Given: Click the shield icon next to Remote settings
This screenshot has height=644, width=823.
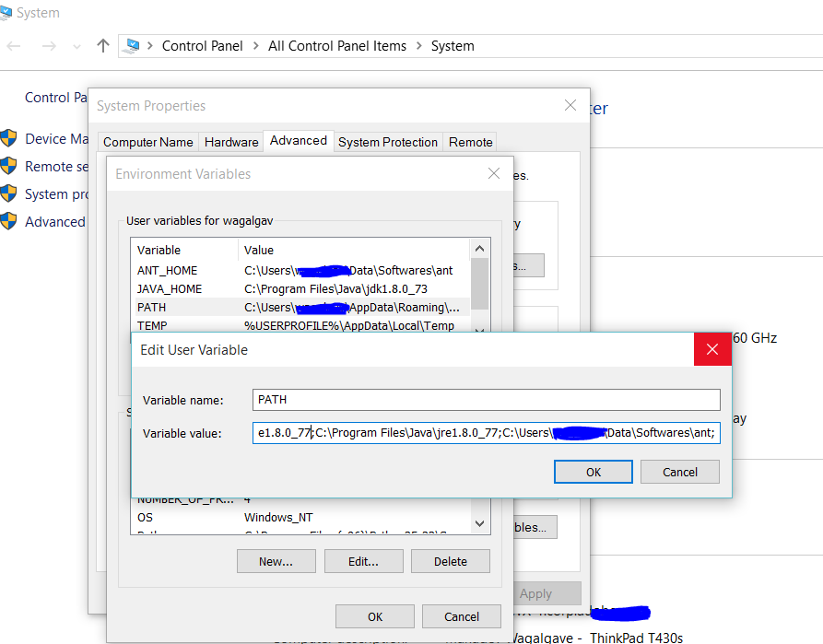Looking at the screenshot, I should (9, 167).
